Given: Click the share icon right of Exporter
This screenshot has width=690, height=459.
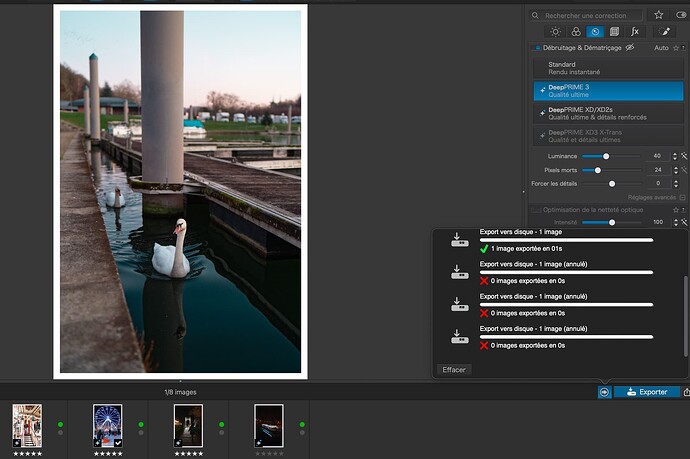Looking at the screenshot, I should [x=685, y=392].
